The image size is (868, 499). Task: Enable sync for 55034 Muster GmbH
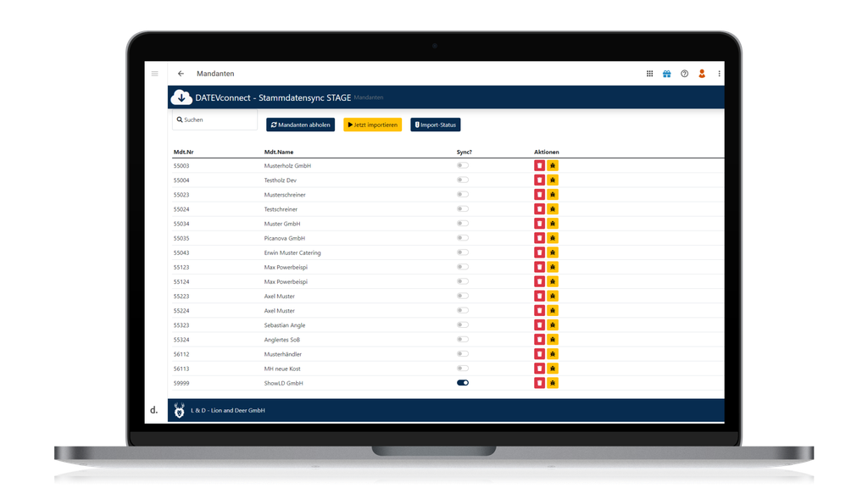(x=463, y=224)
